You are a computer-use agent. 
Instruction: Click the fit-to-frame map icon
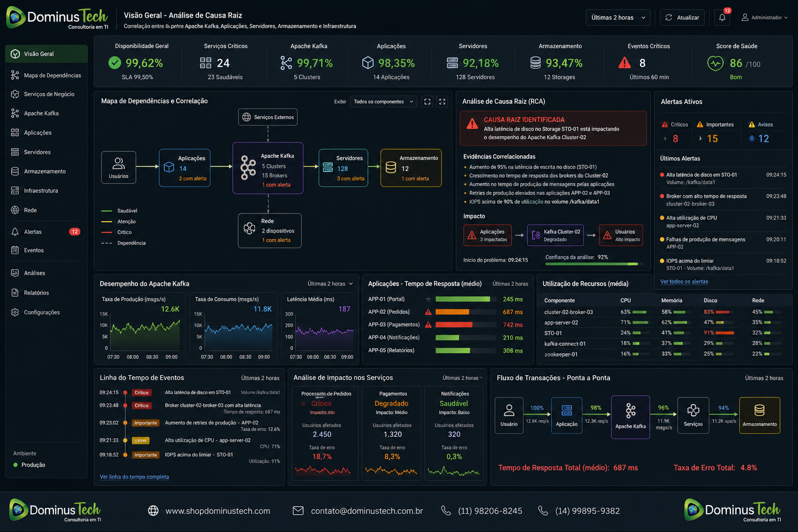(x=427, y=102)
